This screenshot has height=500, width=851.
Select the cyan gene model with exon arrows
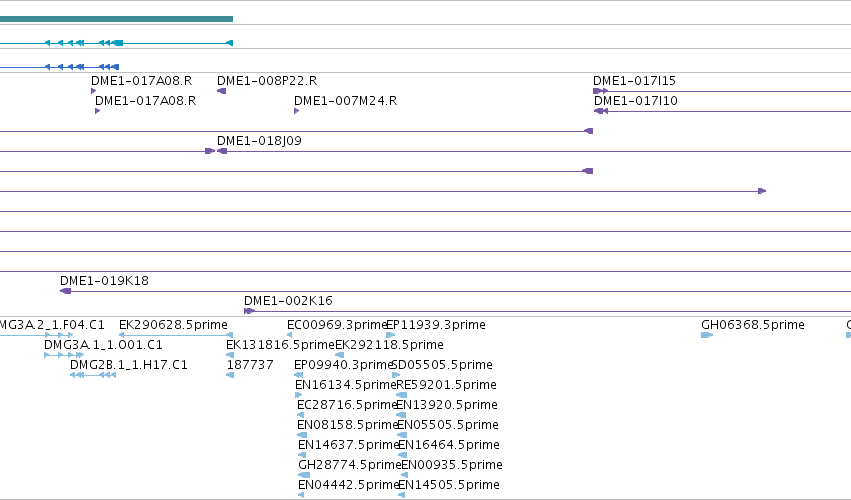(116, 43)
